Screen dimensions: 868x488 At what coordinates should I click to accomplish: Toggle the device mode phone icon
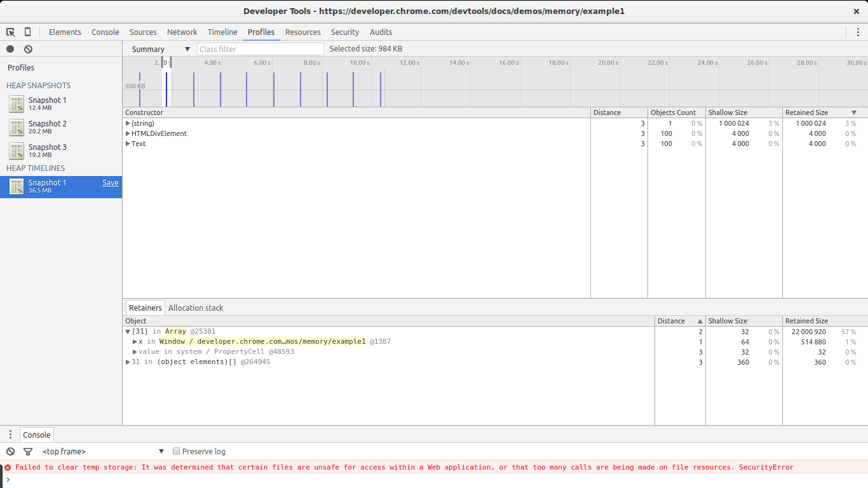point(27,32)
